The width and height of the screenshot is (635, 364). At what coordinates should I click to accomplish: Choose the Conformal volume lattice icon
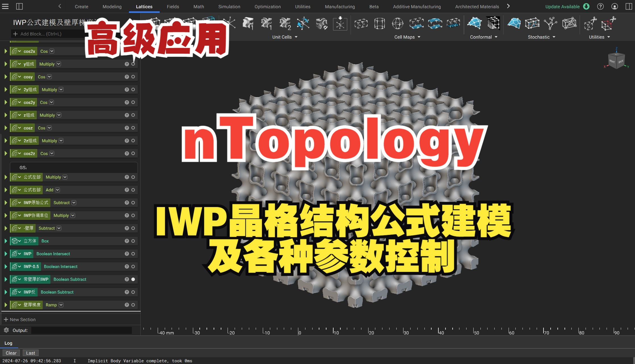(494, 23)
